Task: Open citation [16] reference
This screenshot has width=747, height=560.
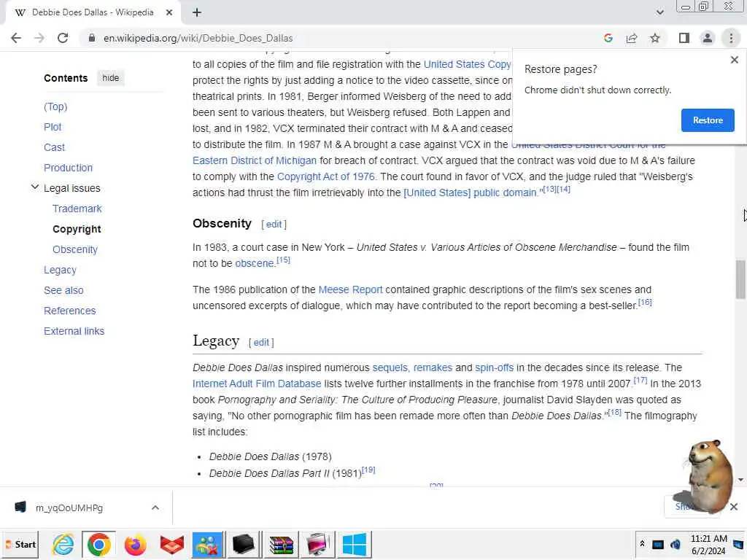Action: tap(645, 303)
